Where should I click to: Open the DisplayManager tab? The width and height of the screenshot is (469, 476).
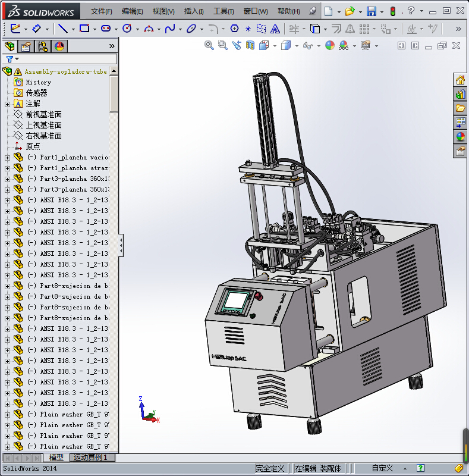click(x=59, y=46)
